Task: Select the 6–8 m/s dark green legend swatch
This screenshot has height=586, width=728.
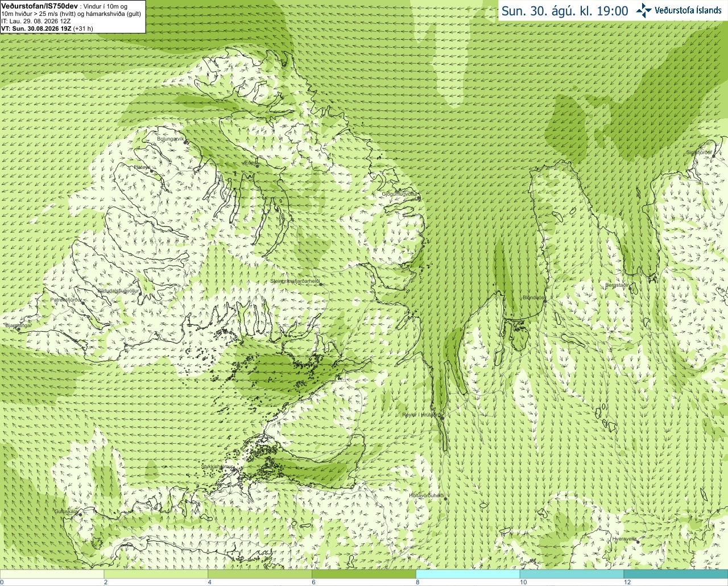Action: [x=364, y=574]
